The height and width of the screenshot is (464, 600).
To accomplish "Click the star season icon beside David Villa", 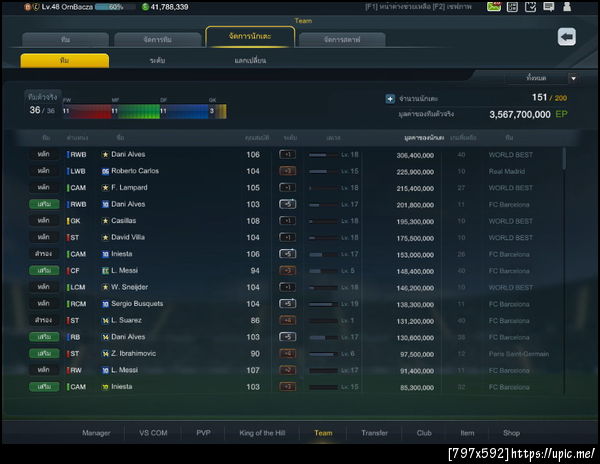I will [105, 238].
